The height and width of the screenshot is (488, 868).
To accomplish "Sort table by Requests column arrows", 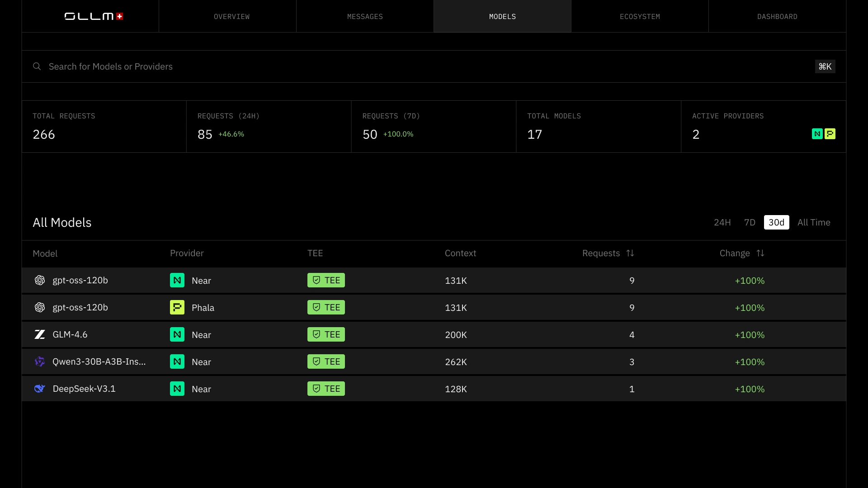I will (630, 253).
